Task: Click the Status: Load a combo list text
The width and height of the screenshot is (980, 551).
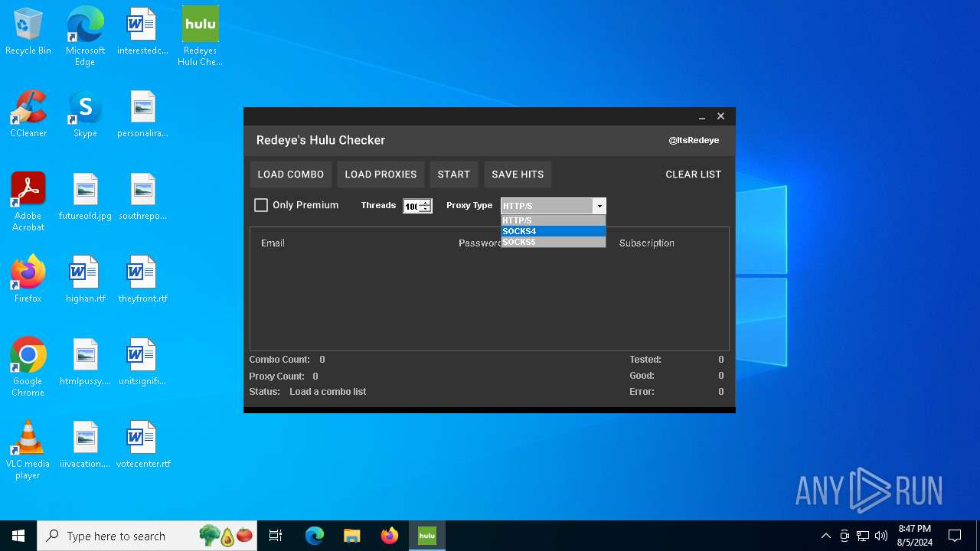Action: click(308, 392)
